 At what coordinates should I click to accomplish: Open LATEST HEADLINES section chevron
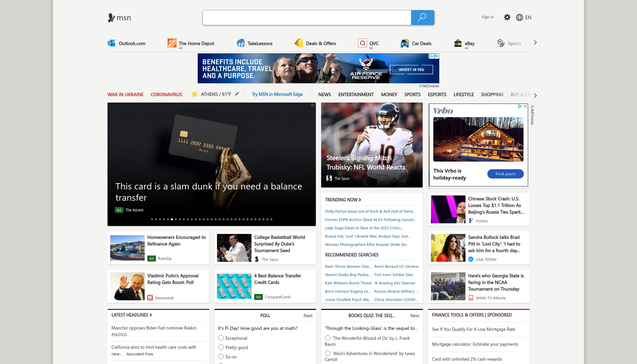click(151, 315)
